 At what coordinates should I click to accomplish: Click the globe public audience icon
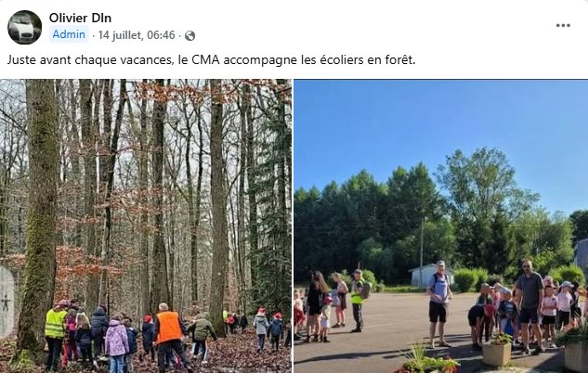[x=190, y=35]
